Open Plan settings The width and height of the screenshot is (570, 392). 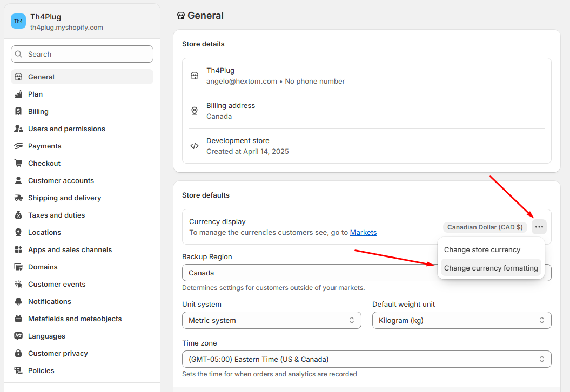tap(82, 94)
